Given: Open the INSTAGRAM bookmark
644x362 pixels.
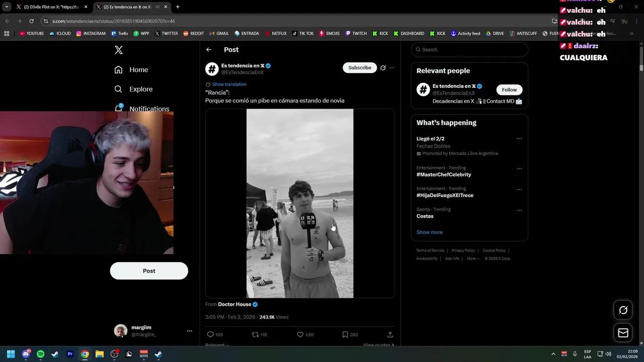Looking at the screenshot, I should (x=91, y=34).
